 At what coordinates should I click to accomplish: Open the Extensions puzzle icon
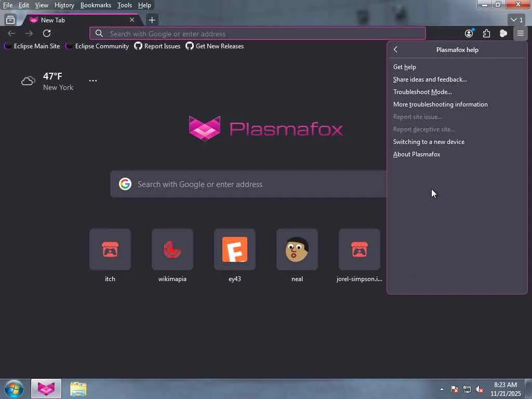(486, 33)
